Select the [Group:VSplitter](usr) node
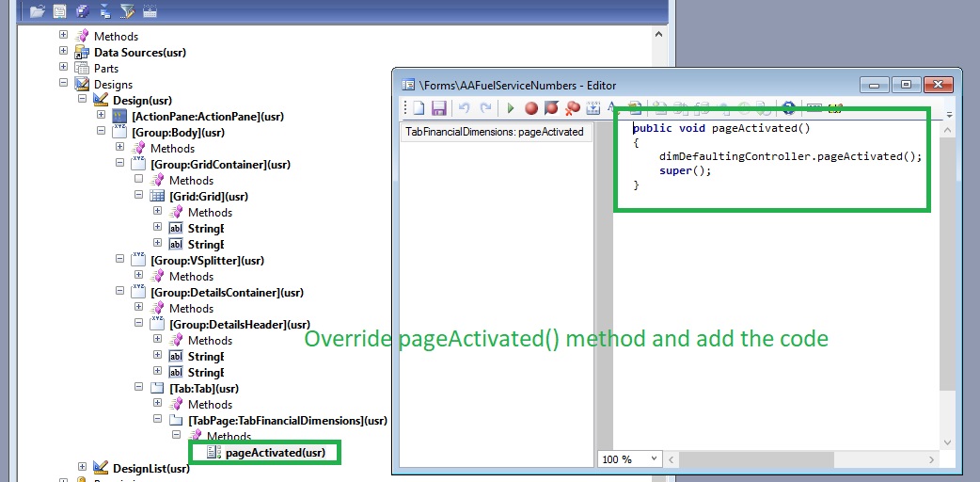 [x=208, y=261]
